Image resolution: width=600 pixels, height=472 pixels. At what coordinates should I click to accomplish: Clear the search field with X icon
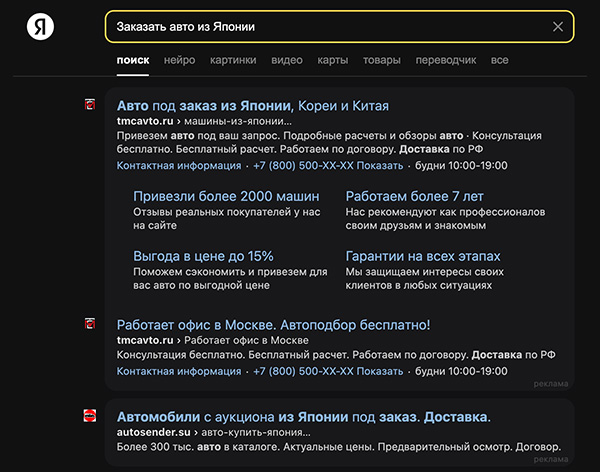pos(558,27)
